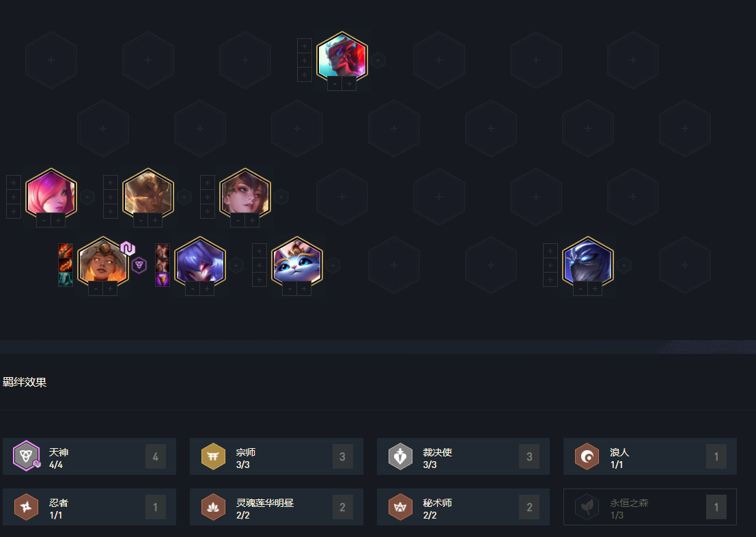
Task: Increase star level of the Yuumi cat champion
Action: click(304, 288)
